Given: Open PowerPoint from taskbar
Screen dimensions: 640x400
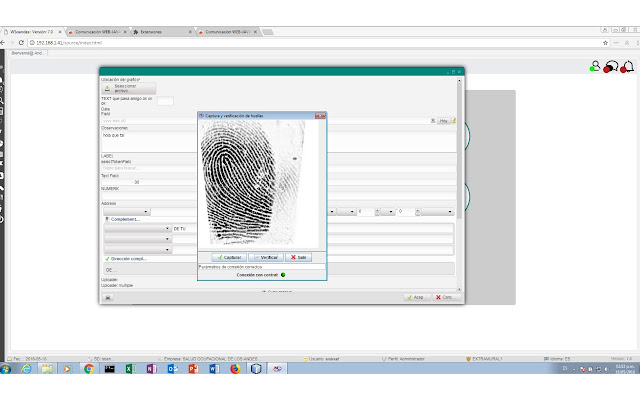Looking at the screenshot, I should (x=193, y=369).
